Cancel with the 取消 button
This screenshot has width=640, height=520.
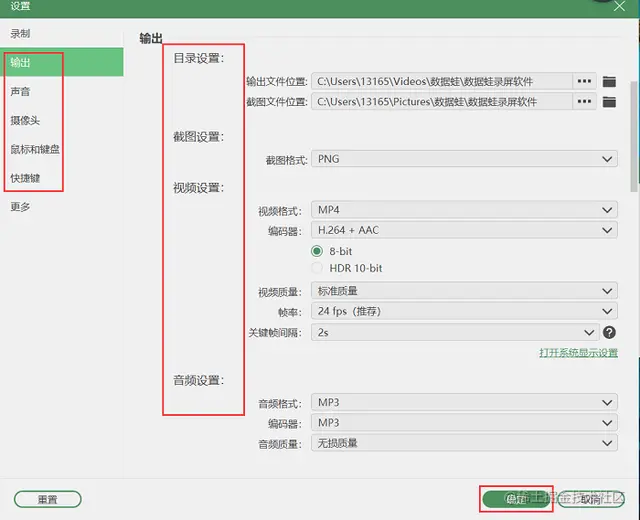pos(591,499)
